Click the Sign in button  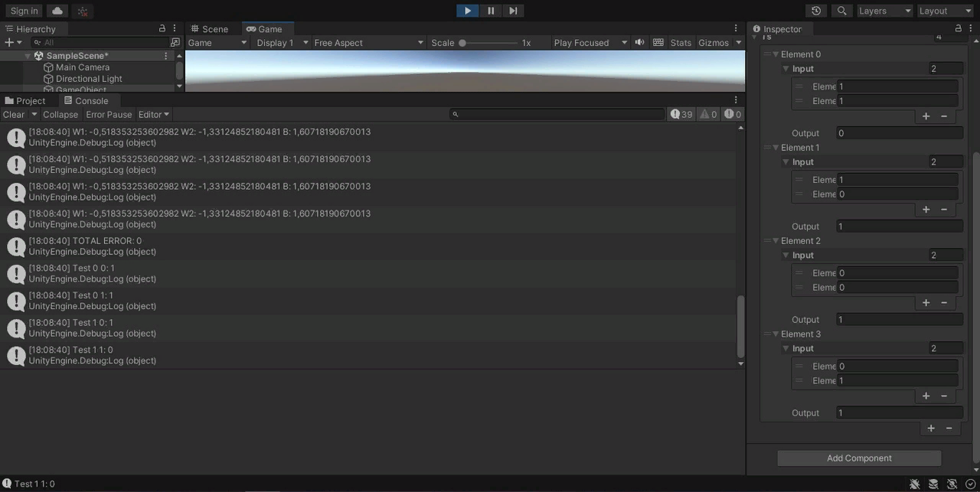coord(23,11)
